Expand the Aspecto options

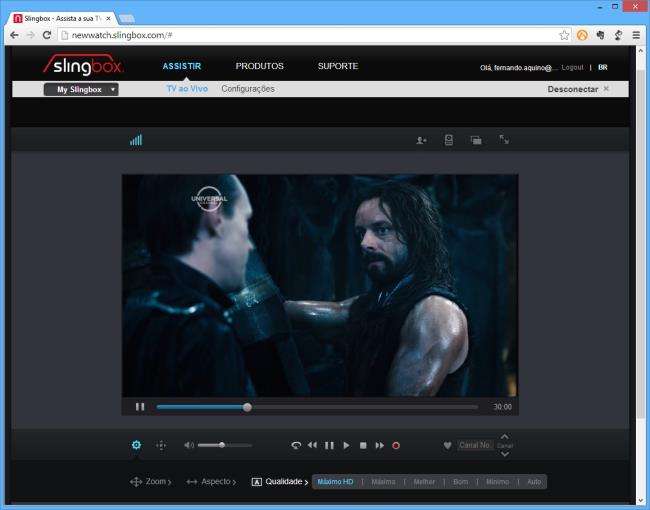click(211, 482)
